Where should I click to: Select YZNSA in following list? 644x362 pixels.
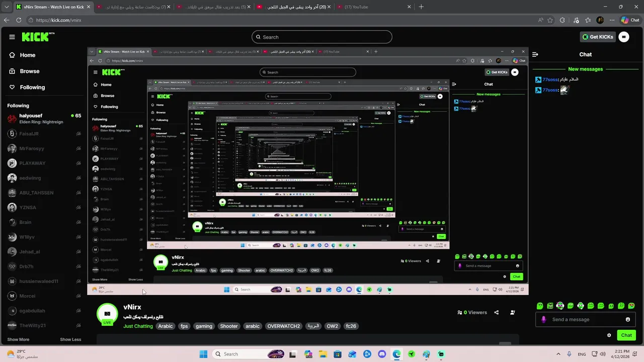click(44, 207)
